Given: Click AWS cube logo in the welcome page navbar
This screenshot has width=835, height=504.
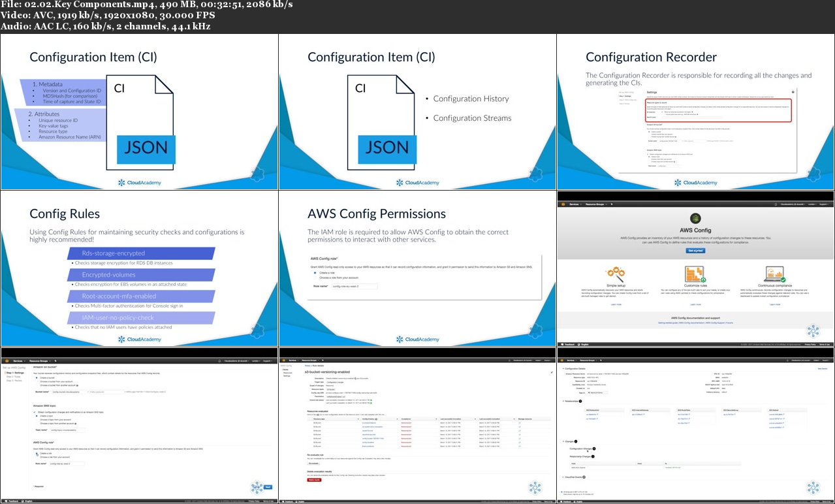Looking at the screenshot, I should pyautogui.click(x=563, y=204).
